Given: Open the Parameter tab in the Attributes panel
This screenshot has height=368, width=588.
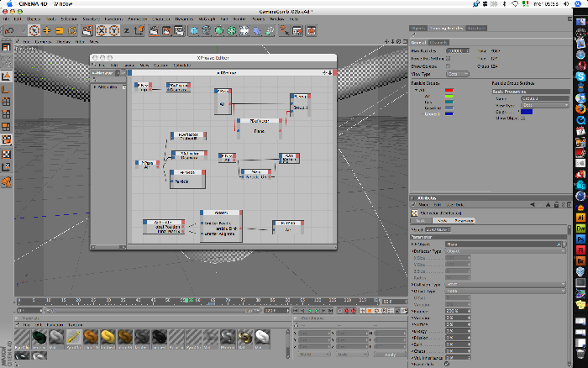Looking at the screenshot, I should pyautogui.click(x=464, y=221).
